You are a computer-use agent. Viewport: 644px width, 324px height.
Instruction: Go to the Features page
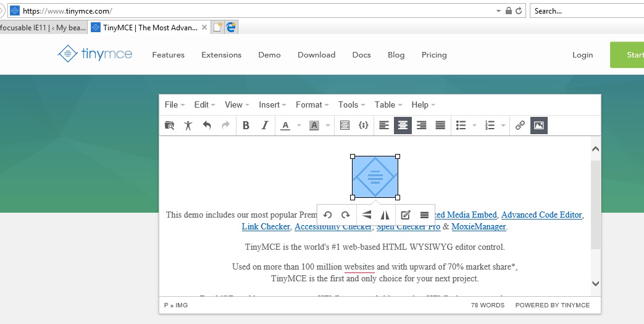169,54
